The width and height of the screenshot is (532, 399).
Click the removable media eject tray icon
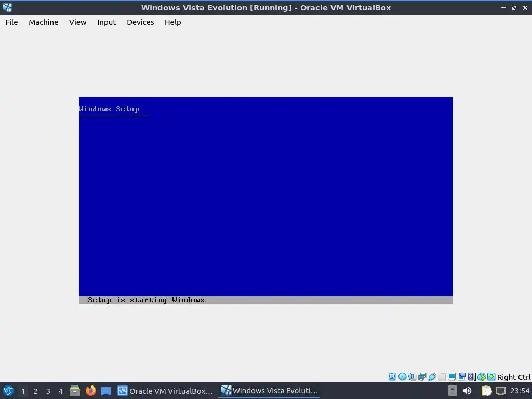(x=453, y=391)
